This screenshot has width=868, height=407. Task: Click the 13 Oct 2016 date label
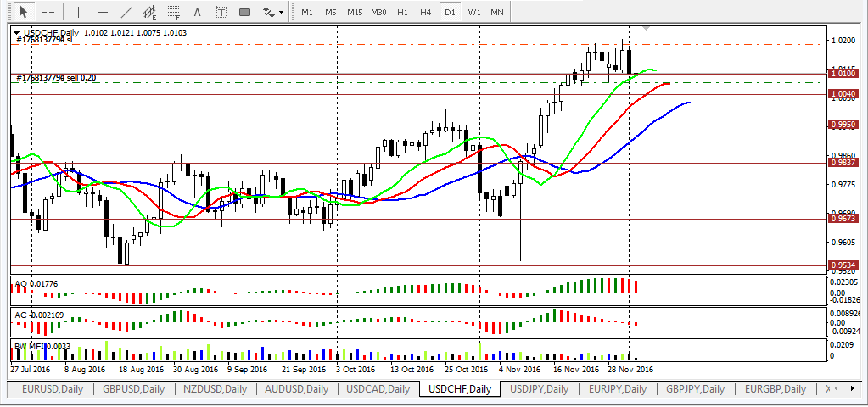pos(410,369)
